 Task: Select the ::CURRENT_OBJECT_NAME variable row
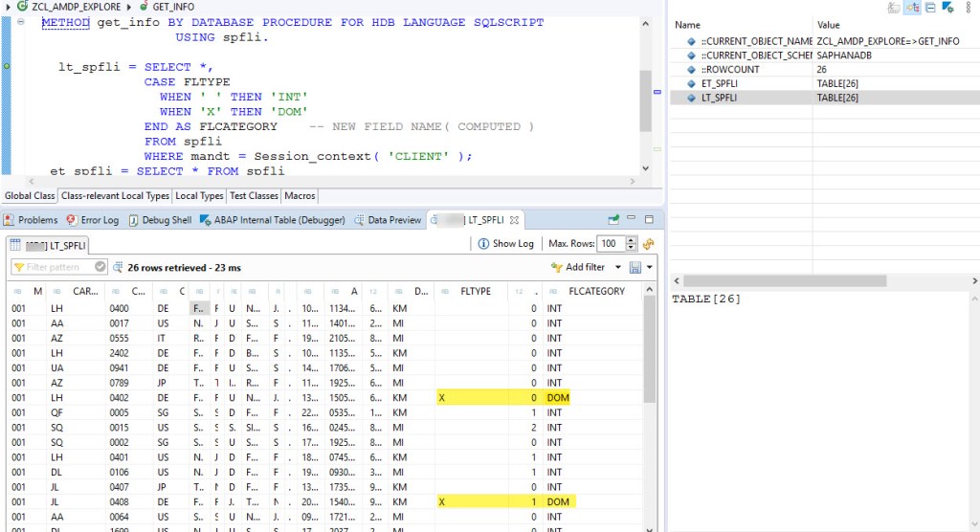(x=825, y=41)
